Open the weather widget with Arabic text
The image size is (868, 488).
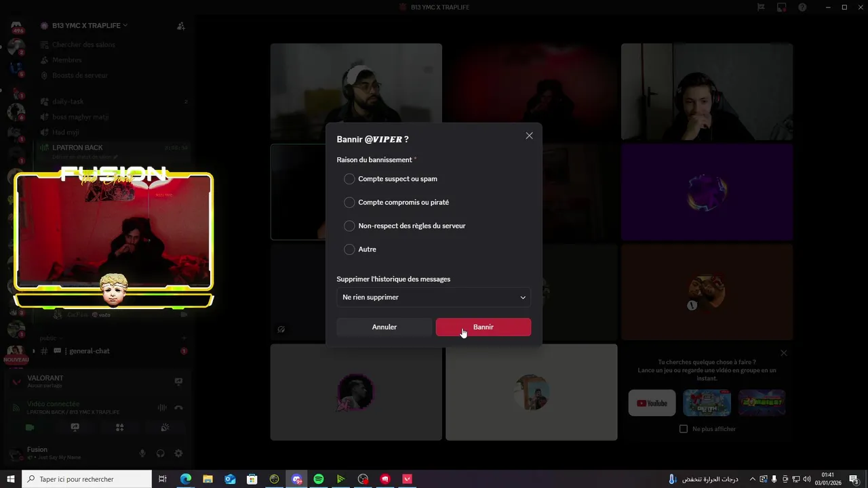pos(704,479)
